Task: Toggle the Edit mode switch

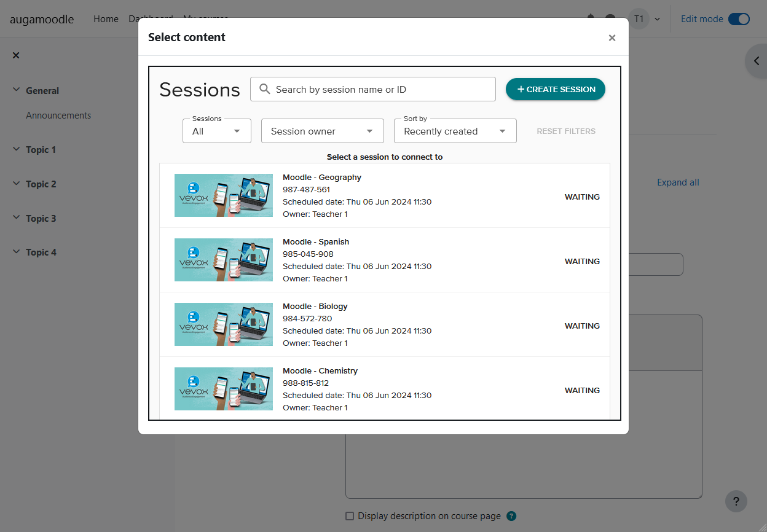Action: coord(739,19)
